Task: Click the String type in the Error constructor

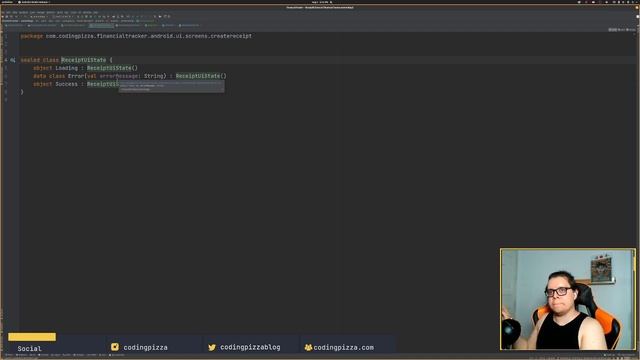Action: click(x=153, y=76)
